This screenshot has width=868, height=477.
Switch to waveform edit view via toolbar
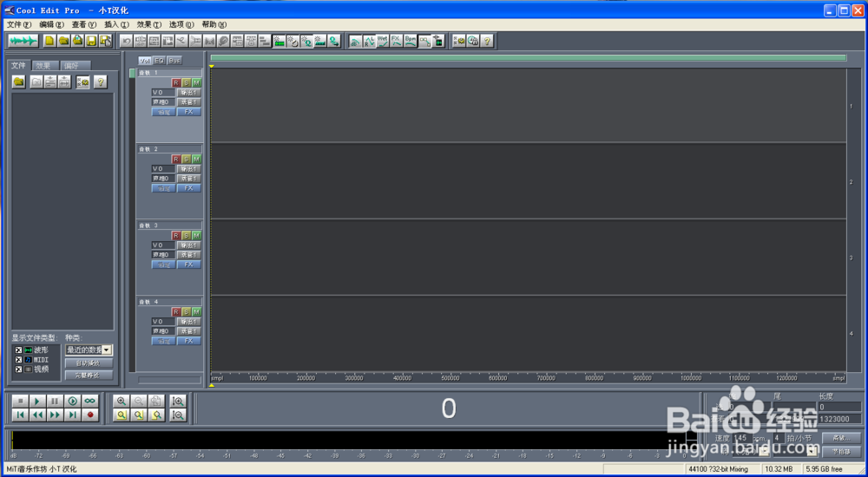23,41
